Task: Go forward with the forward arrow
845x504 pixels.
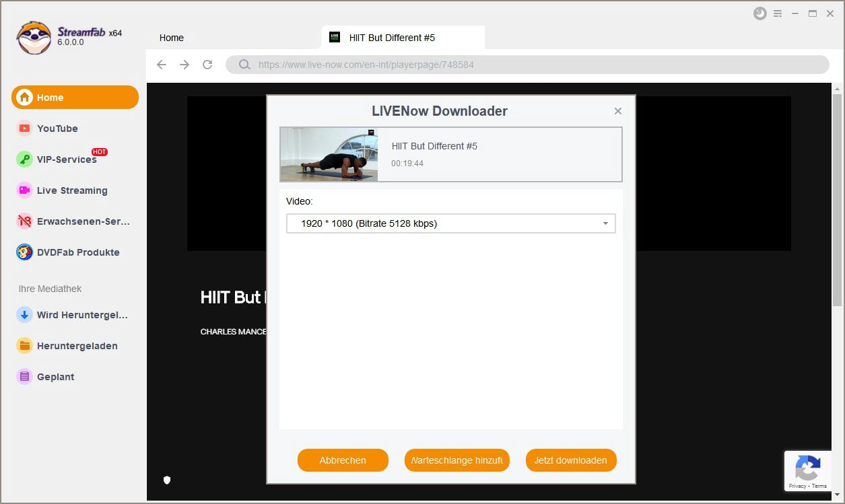Action: [x=184, y=65]
